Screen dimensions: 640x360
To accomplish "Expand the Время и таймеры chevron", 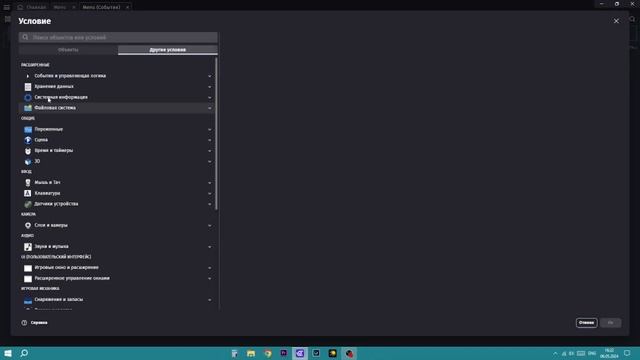I will click(210, 151).
